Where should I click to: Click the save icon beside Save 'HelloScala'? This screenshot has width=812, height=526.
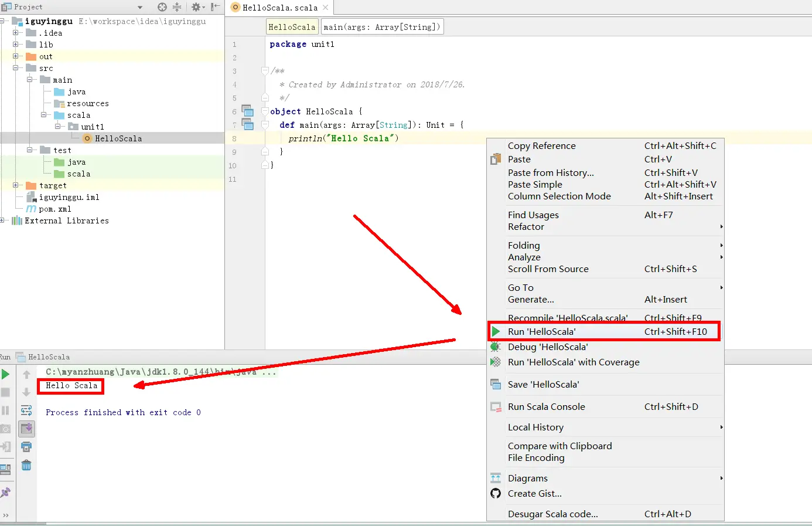(496, 384)
